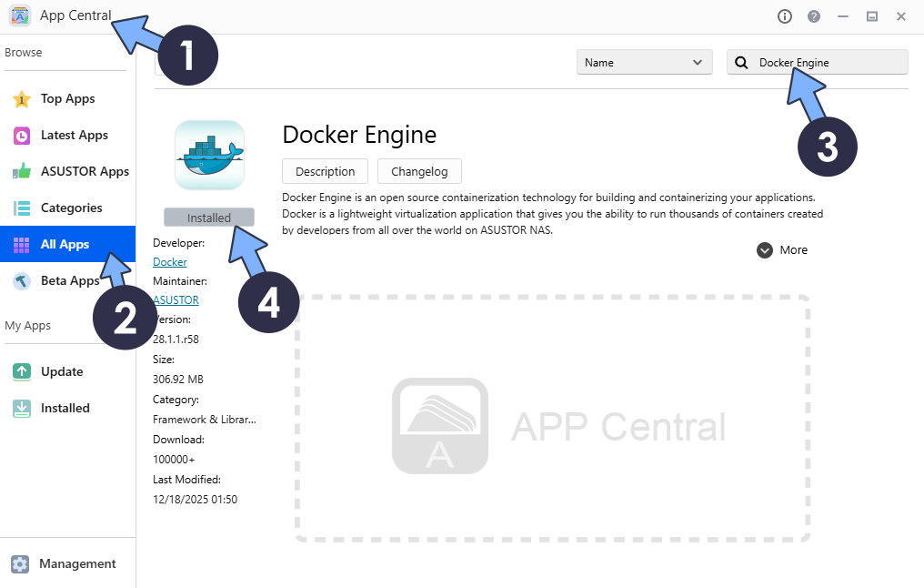The height and width of the screenshot is (588, 924).
Task: Browse Categories in sidebar
Action: pos(71,208)
